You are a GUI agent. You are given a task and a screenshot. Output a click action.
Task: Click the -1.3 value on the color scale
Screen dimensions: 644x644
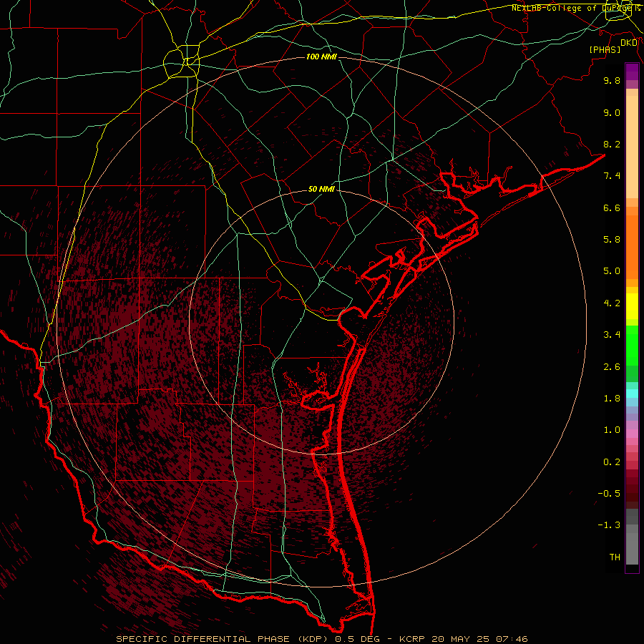click(609, 525)
